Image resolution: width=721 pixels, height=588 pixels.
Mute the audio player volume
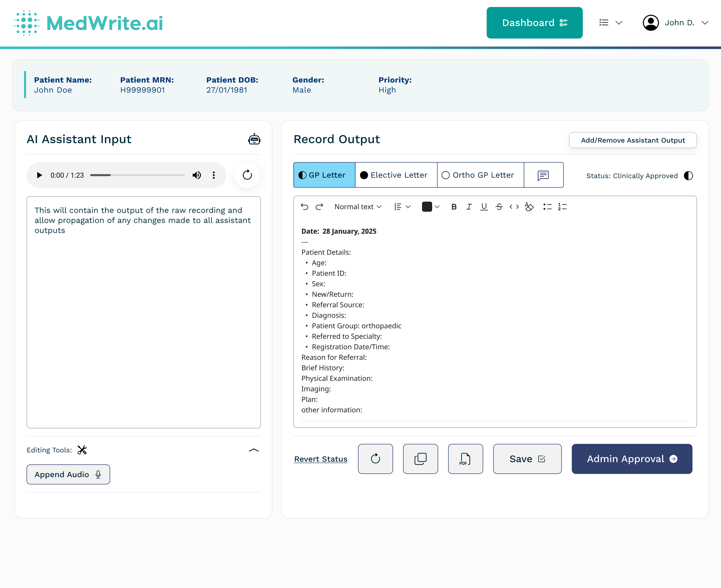196,175
